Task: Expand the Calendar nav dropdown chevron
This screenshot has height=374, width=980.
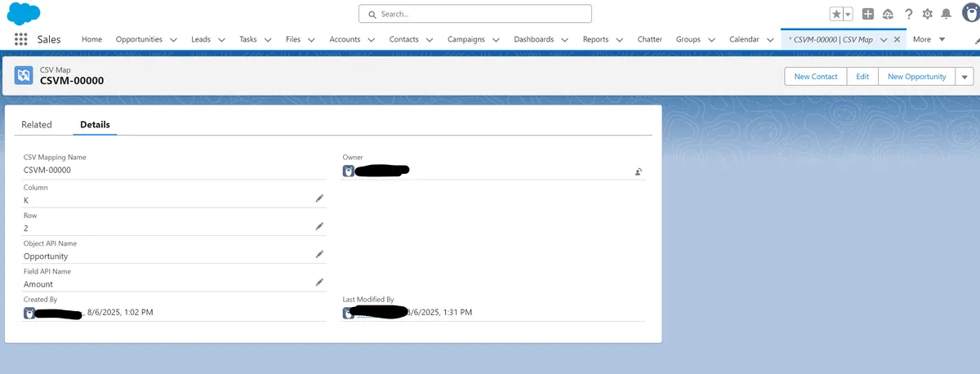Action: click(770, 39)
